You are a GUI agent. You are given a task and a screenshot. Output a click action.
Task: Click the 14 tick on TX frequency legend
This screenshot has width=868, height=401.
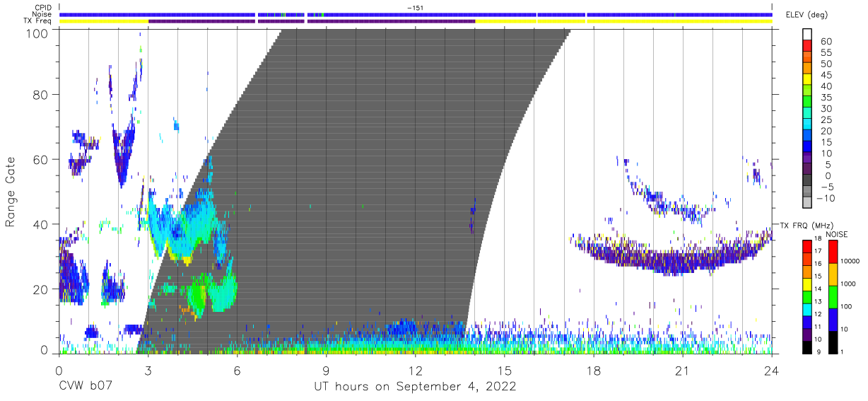click(x=818, y=289)
